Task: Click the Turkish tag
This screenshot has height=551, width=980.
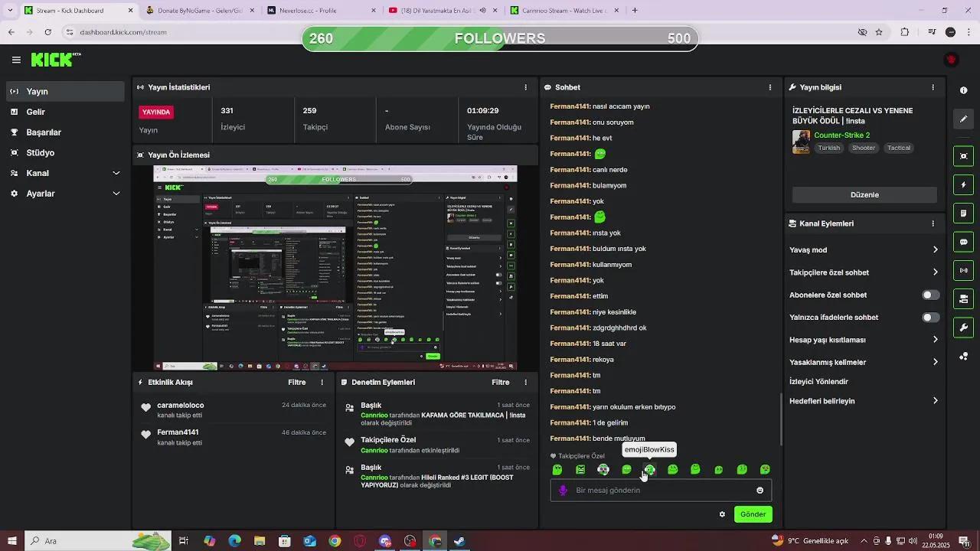Action: tap(828, 148)
